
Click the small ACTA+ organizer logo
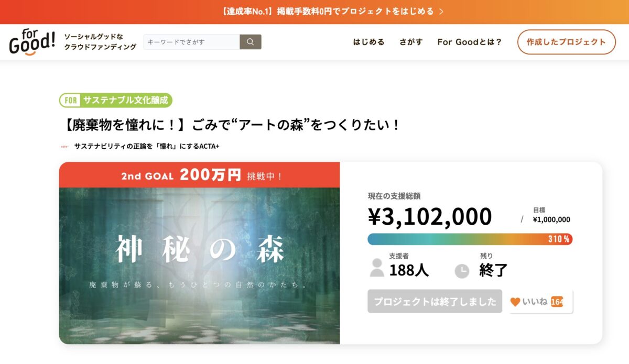pyautogui.click(x=66, y=146)
